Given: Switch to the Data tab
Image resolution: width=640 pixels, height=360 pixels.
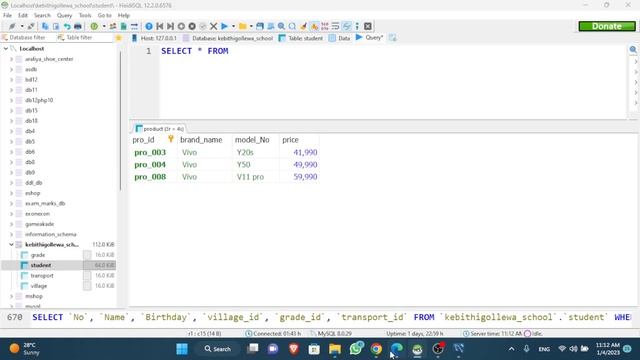Looking at the screenshot, I should (x=340, y=38).
